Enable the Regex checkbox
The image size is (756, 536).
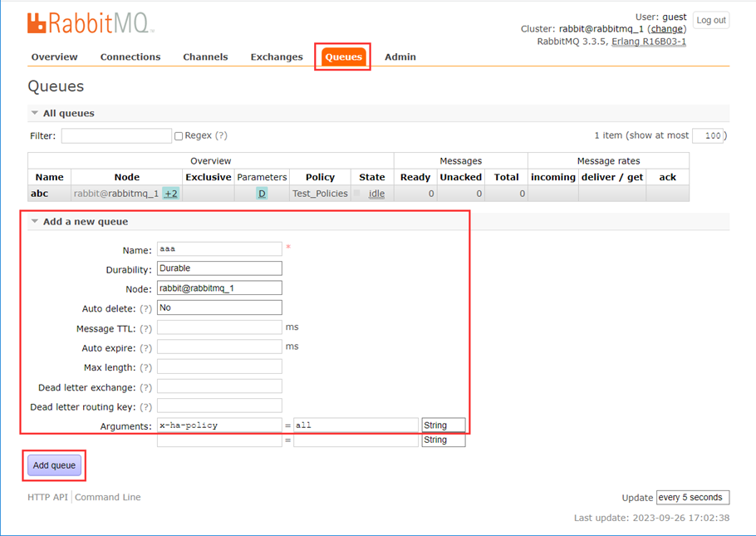click(x=179, y=136)
